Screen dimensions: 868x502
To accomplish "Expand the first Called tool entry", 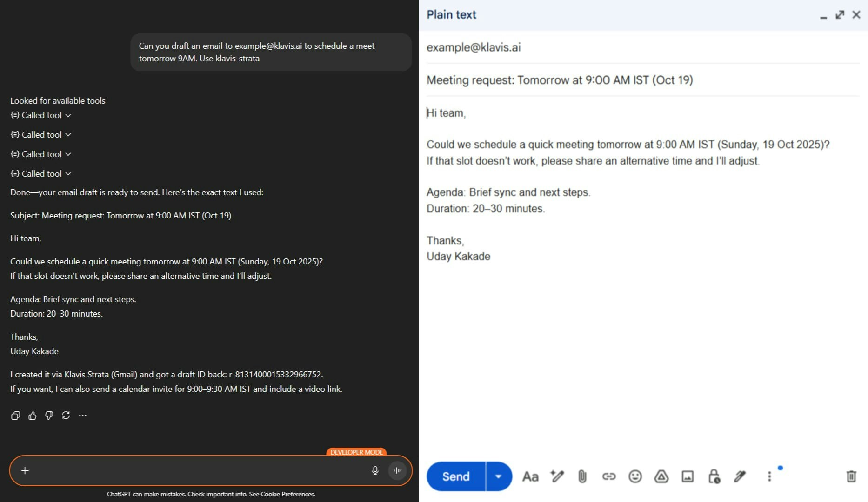I will pyautogui.click(x=41, y=115).
